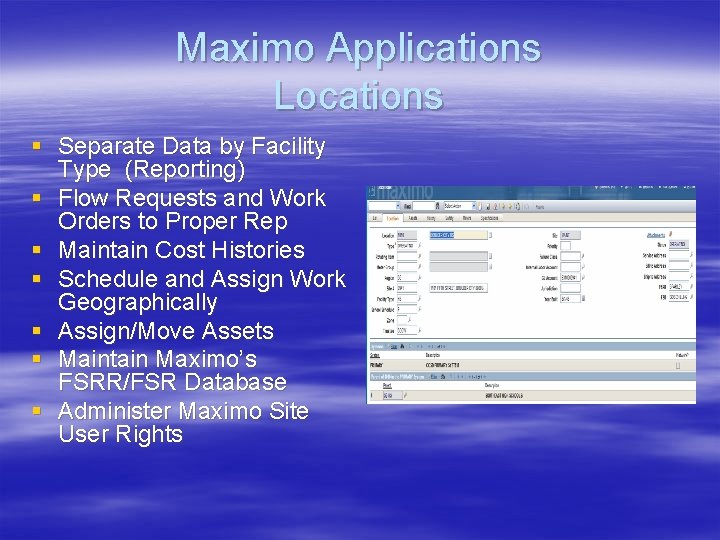Click the Parent value field in bottom table
The height and width of the screenshot is (540, 720).
pyautogui.click(x=393, y=395)
